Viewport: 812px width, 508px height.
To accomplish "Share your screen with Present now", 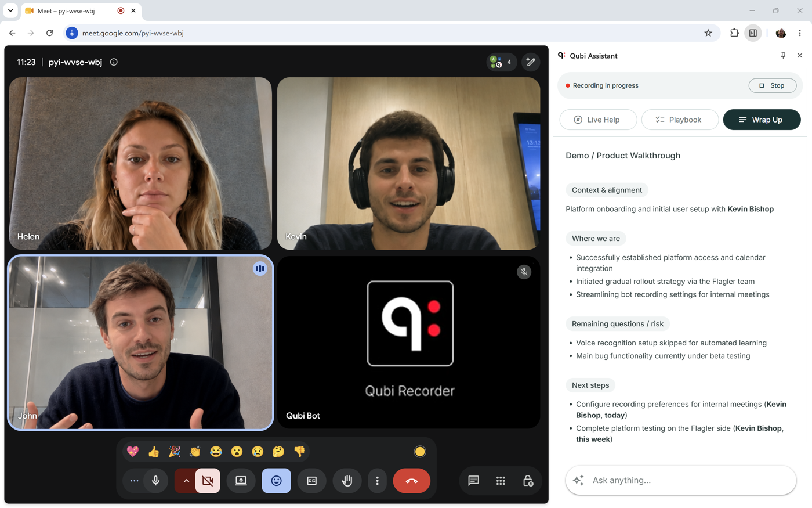I will click(x=241, y=481).
